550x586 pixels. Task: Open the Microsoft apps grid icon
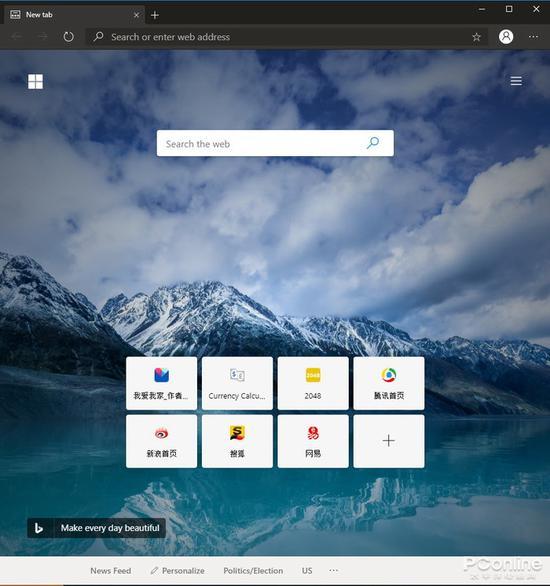35,81
